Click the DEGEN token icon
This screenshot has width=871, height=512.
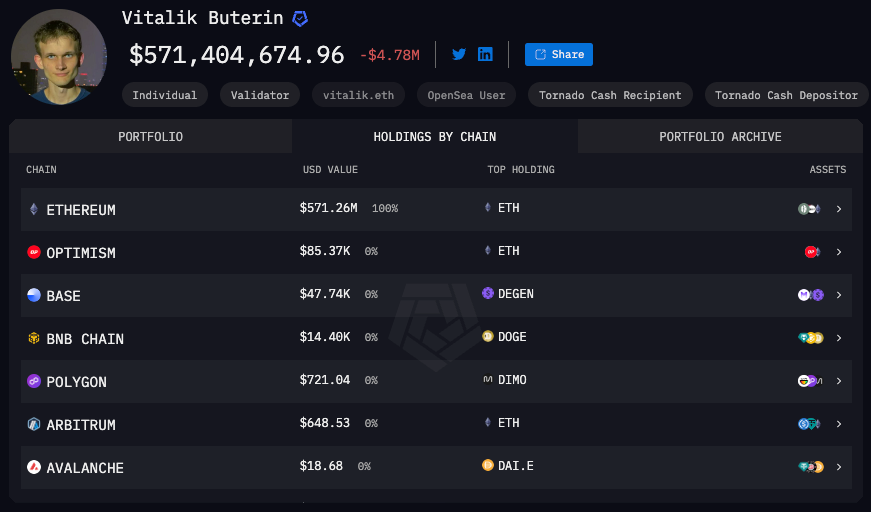488,294
